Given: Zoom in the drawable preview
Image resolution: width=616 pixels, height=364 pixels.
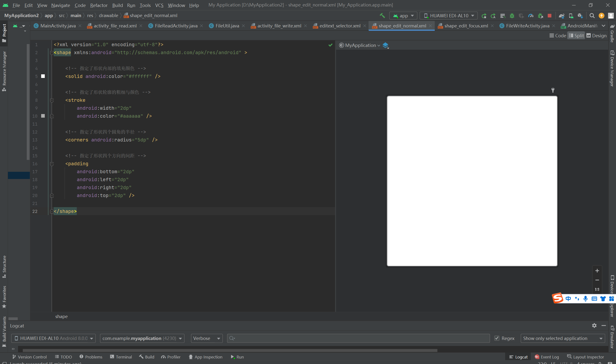Looking at the screenshot, I should pyautogui.click(x=597, y=271).
